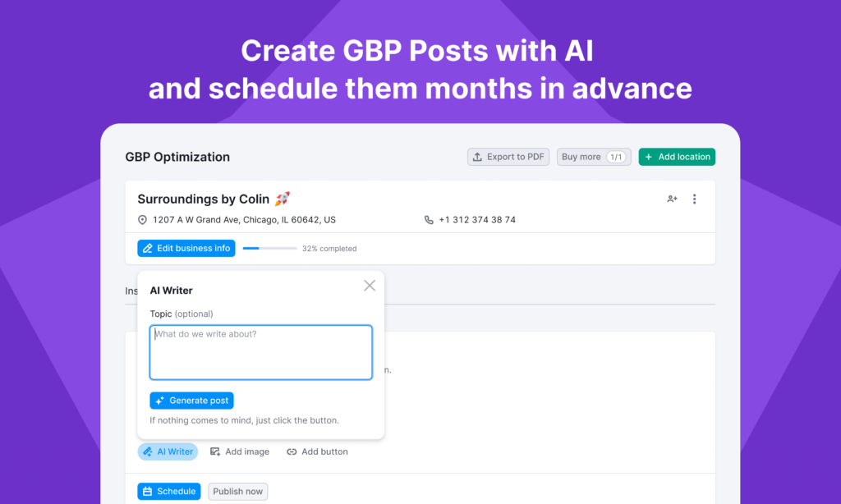Choose the Add button link option
This screenshot has height=504, width=841.
317,451
